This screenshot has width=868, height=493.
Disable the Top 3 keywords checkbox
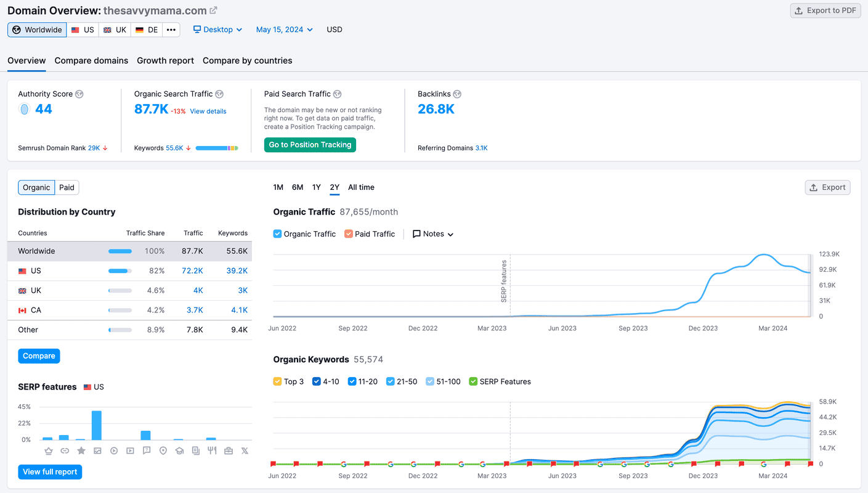[x=278, y=381]
